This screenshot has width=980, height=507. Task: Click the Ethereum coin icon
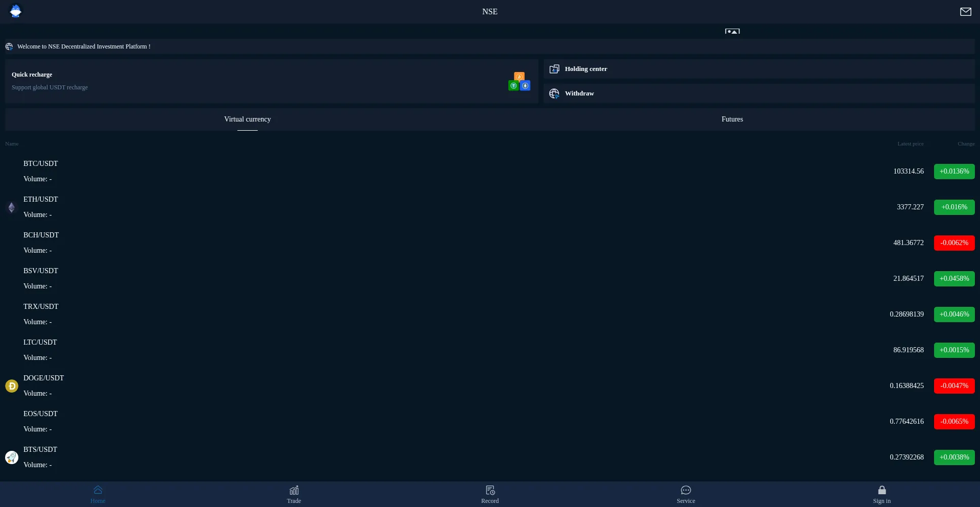(12, 207)
